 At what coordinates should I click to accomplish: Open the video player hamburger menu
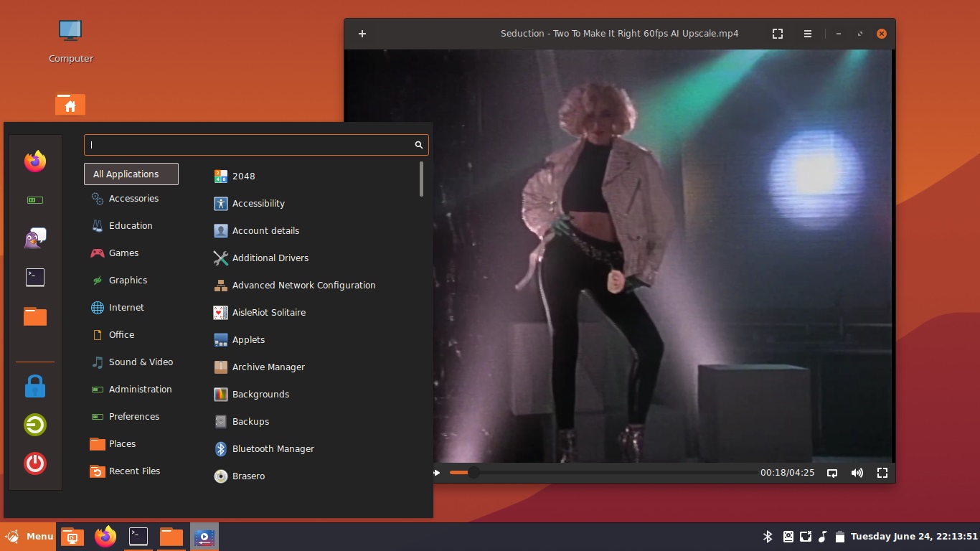808,34
